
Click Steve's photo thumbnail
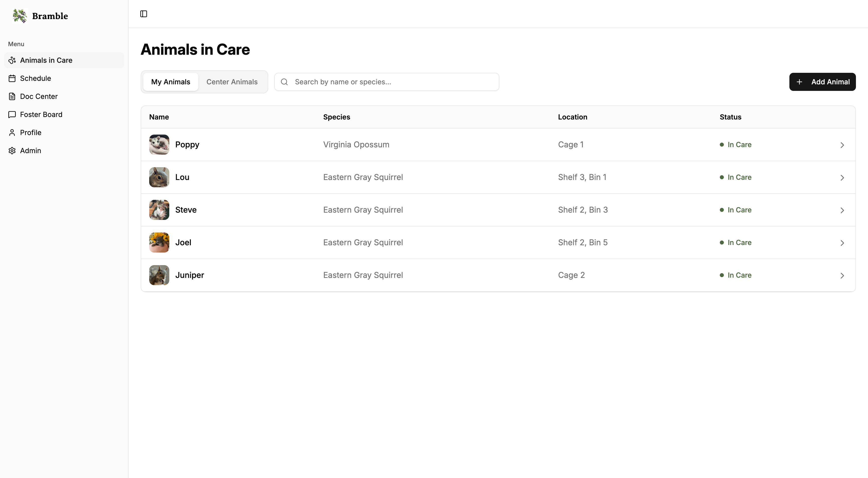click(x=159, y=210)
